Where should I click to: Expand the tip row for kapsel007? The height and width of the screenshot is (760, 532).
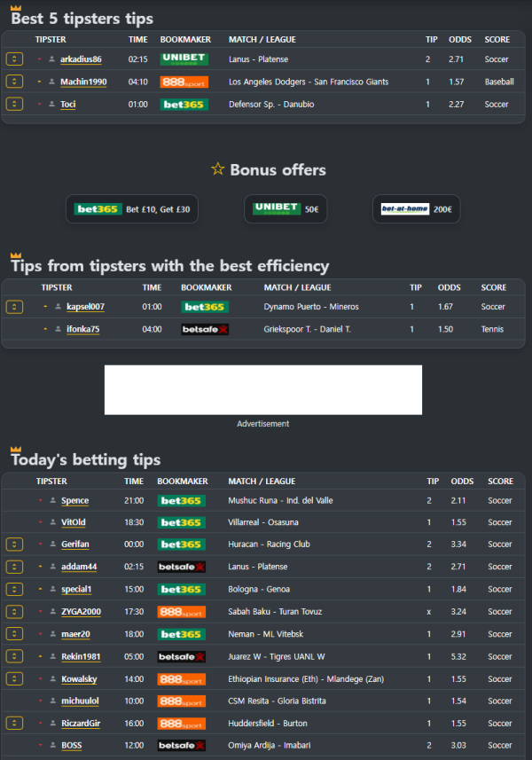click(14, 307)
